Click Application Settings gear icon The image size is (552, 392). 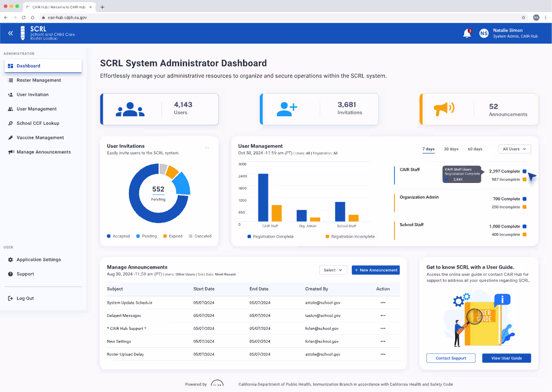(x=11, y=260)
